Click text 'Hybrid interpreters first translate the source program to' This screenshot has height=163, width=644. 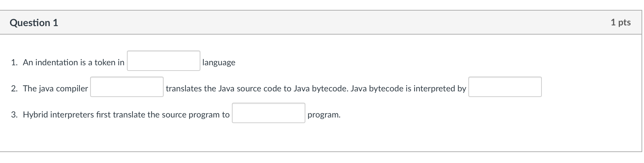126,115
